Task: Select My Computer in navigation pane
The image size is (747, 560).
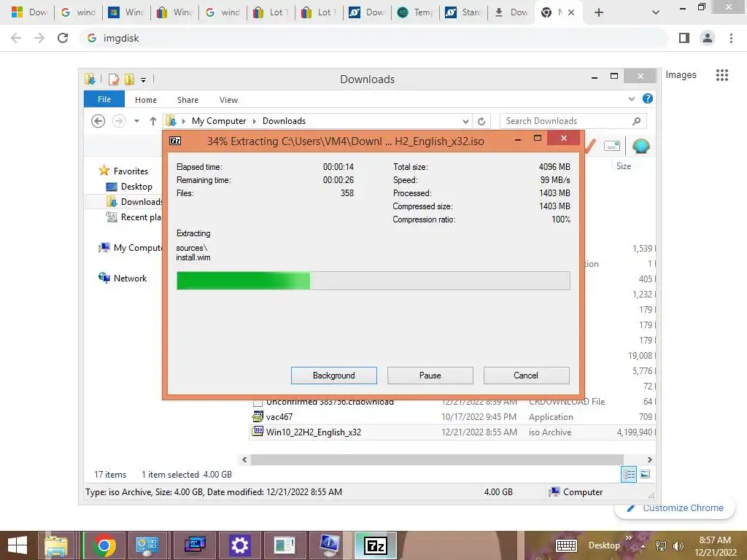Action: tap(131, 248)
